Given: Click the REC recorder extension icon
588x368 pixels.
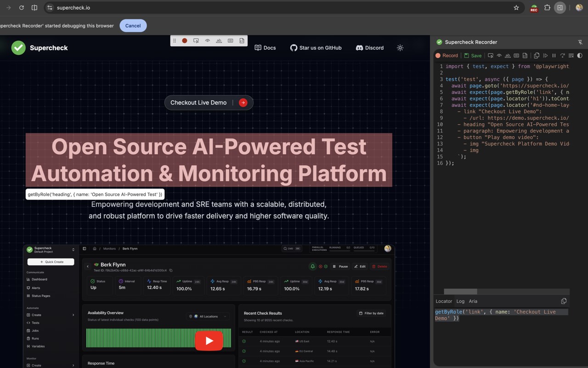Looking at the screenshot, I should pos(534,8).
